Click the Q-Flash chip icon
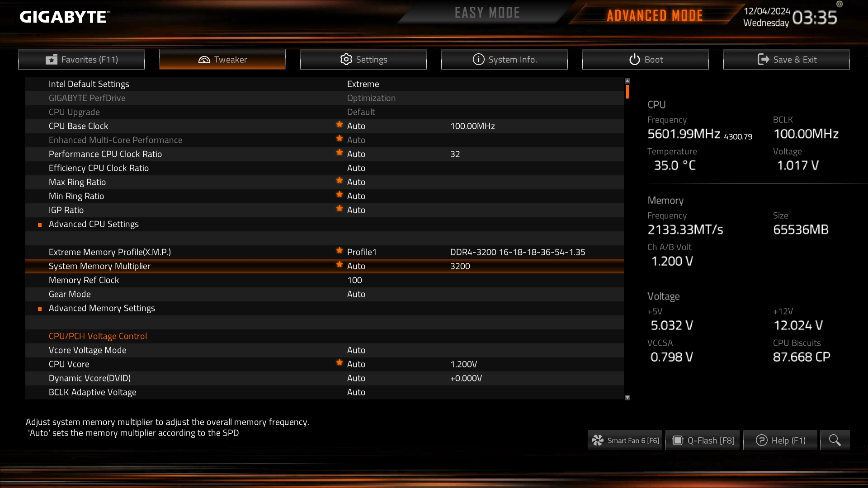The width and height of the screenshot is (868, 488). click(x=677, y=441)
